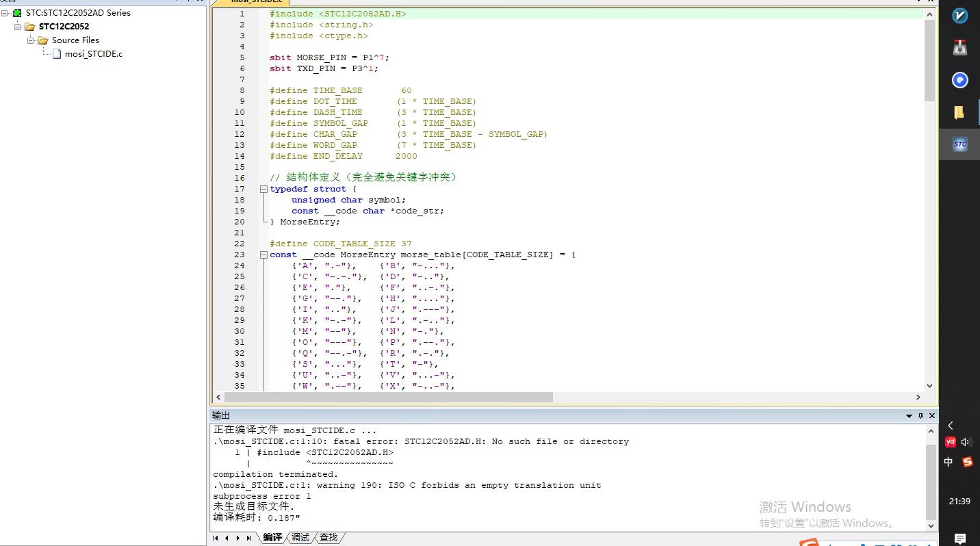Click the 21:39 clock in taskbar
Image resolution: width=980 pixels, height=546 pixels.
click(x=959, y=501)
